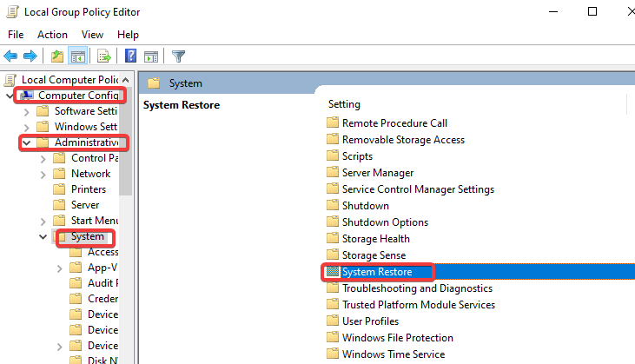Select Service Control Manager Settings entry

point(418,189)
